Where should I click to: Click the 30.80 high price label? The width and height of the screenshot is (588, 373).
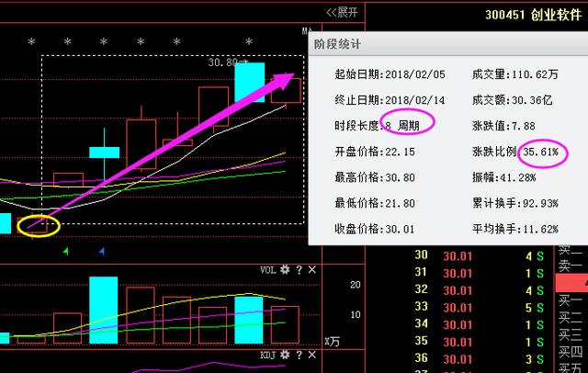[223, 62]
